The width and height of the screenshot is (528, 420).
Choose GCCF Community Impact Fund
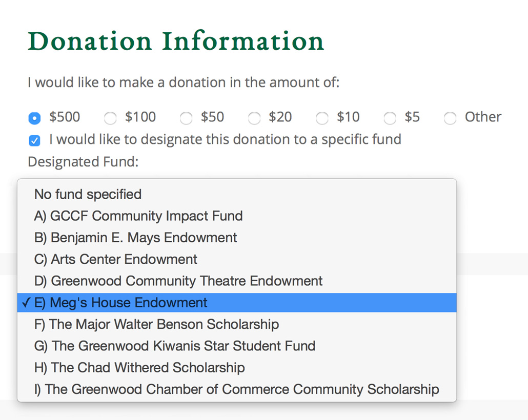237,216
